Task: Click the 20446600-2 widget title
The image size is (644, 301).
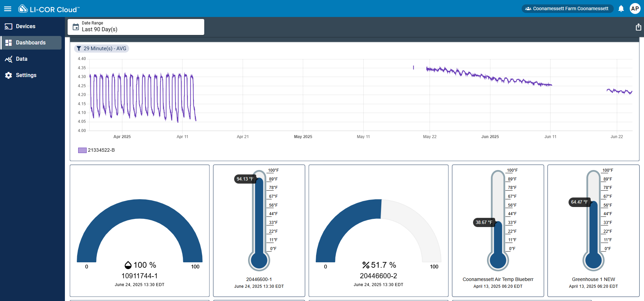Action: point(379,276)
